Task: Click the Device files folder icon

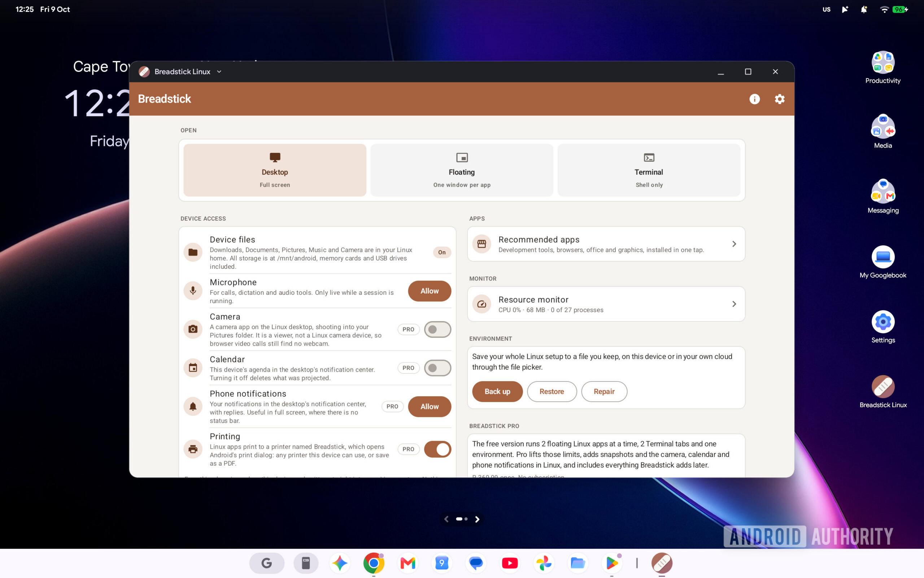Action: (x=193, y=252)
